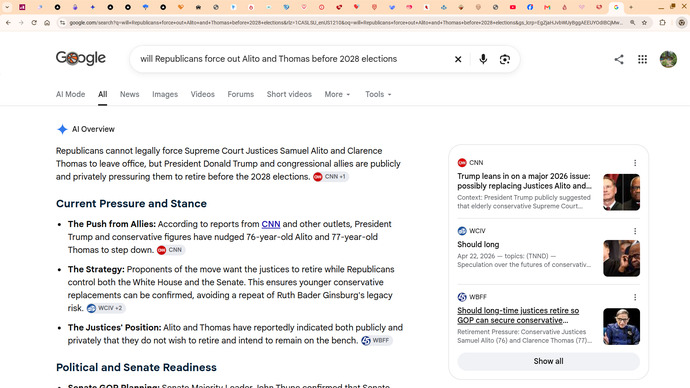Open more options for CNN source card
Viewport: 690px width, 388px height.
point(635,163)
